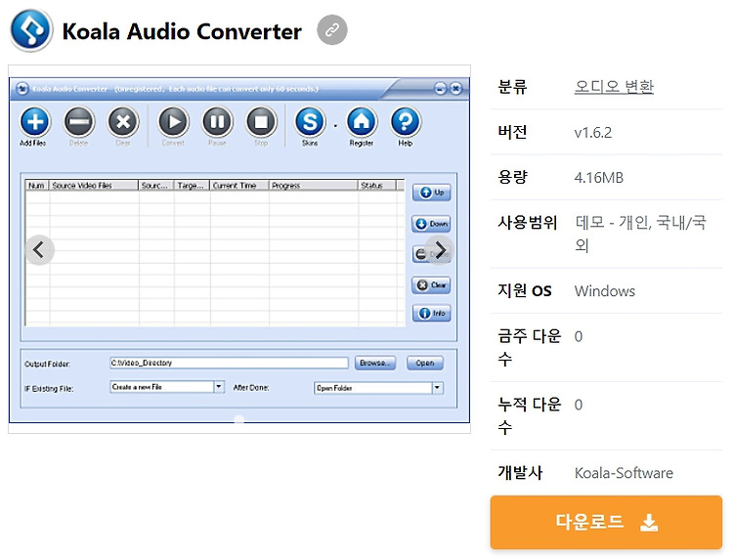Click the carousel indicator dot below screenshot
Viewport: 733px width, 560px height.
click(238, 419)
